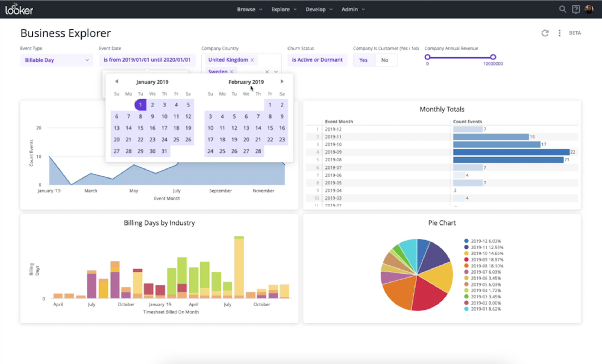Open the Churn Status filter
Screen dimensions: 602x364
(317, 60)
